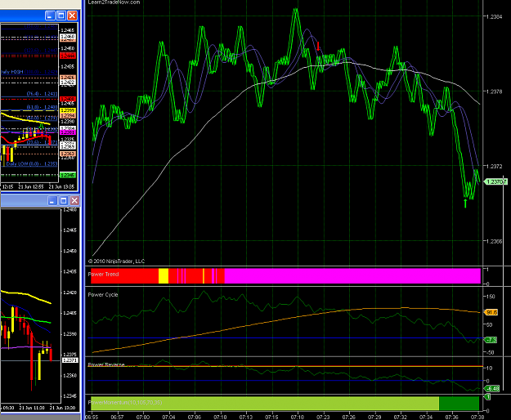Click the 07:38 time label

coord(477,417)
